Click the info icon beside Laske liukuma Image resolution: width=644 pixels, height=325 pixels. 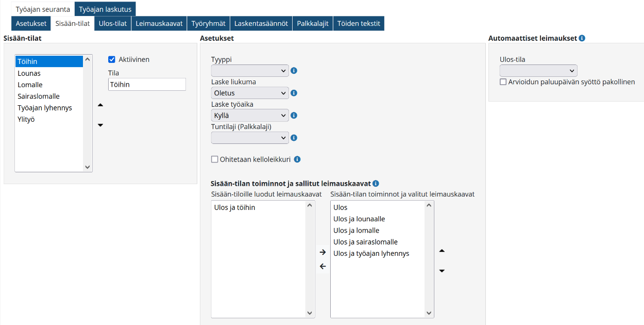294,93
